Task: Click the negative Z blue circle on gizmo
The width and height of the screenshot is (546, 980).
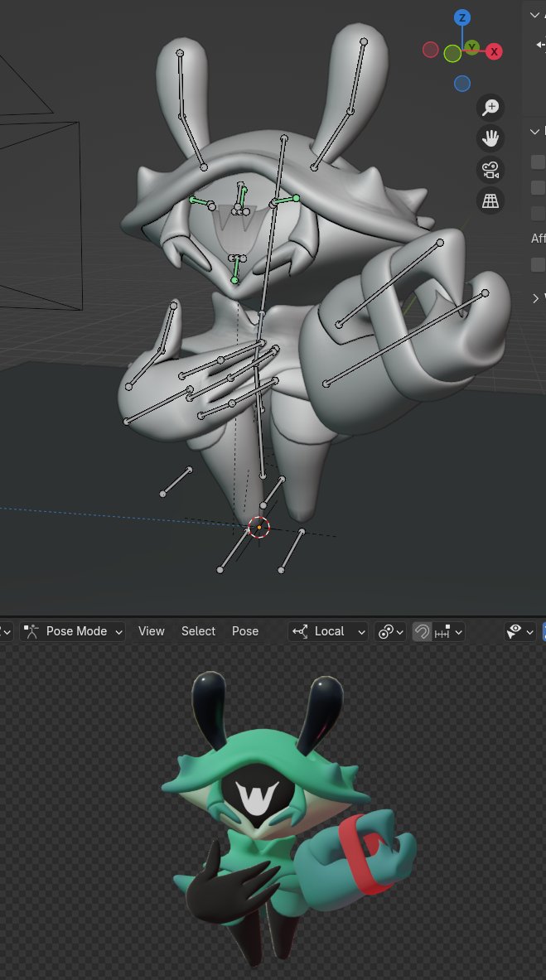Action: tap(462, 83)
